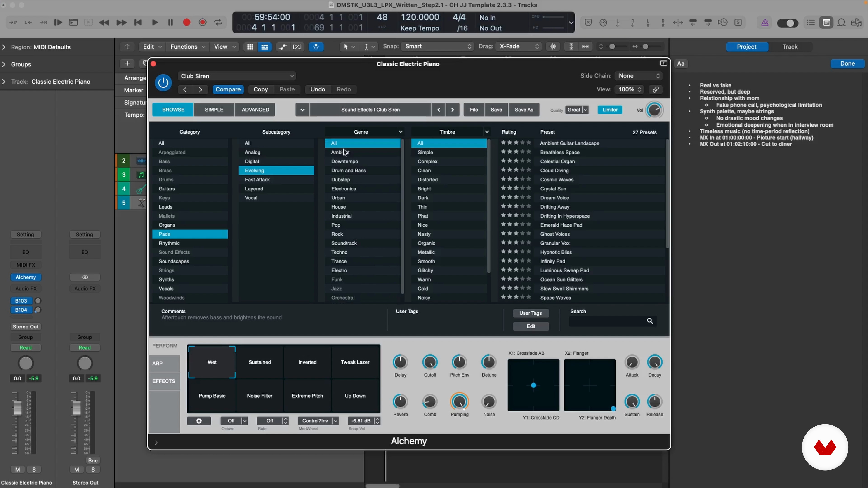Open the View 100% dropdown
868x488 pixels.
[630, 89]
